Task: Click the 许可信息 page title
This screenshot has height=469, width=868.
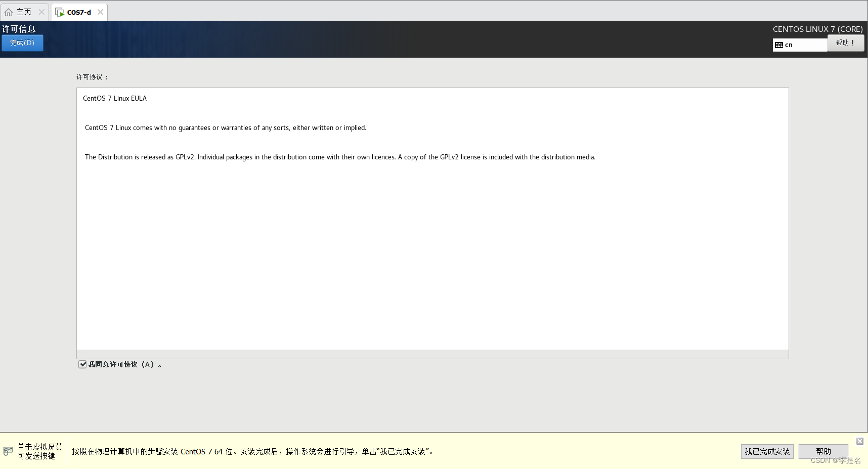Action: click(x=19, y=29)
